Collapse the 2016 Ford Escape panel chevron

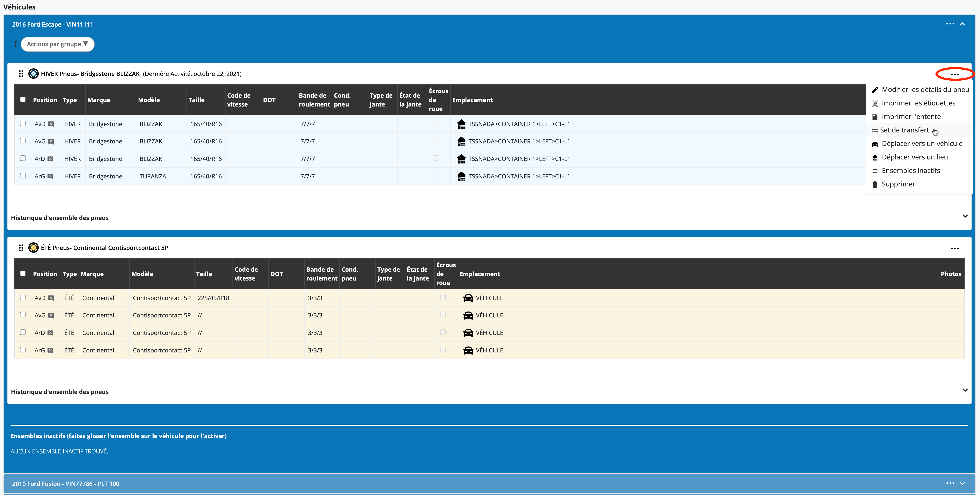(962, 24)
